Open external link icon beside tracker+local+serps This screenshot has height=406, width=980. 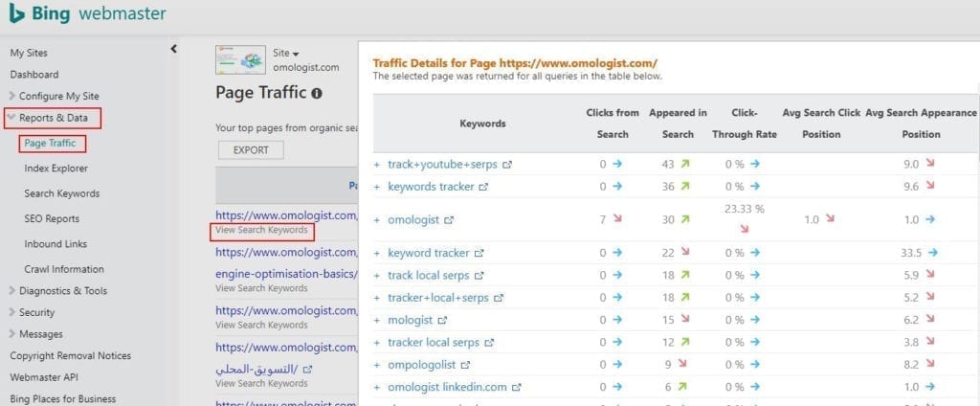tap(498, 299)
